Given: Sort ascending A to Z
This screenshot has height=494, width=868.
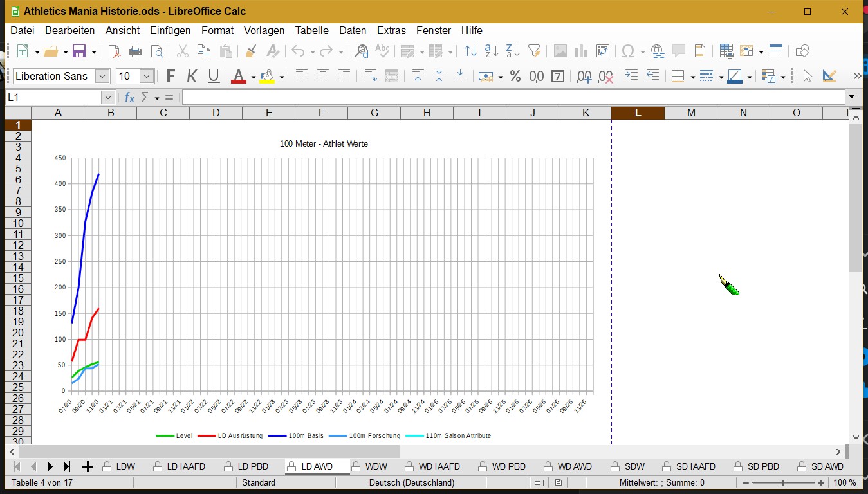Looking at the screenshot, I should pyautogui.click(x=492, y=51).
